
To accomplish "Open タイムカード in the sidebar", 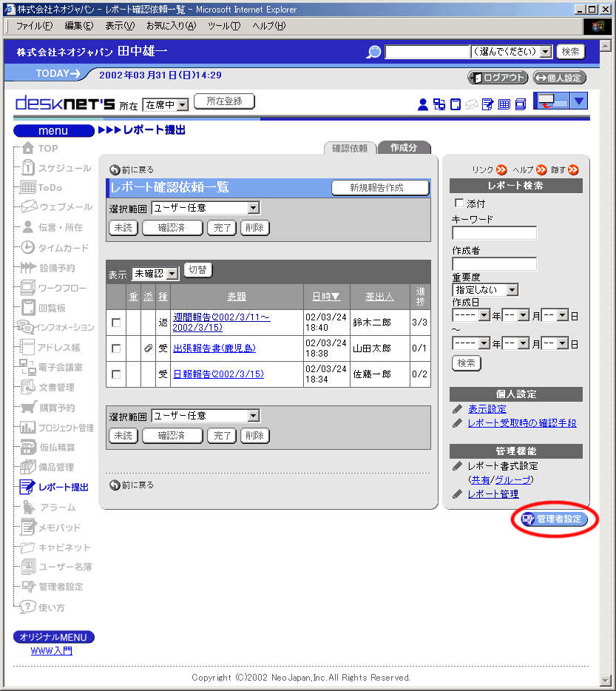I will 63,248.
